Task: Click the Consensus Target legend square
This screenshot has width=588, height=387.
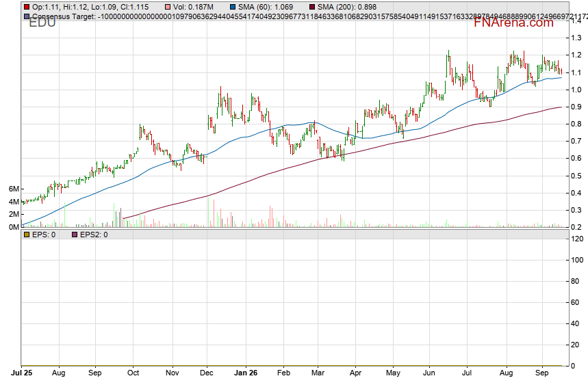Action: [27, 16]
